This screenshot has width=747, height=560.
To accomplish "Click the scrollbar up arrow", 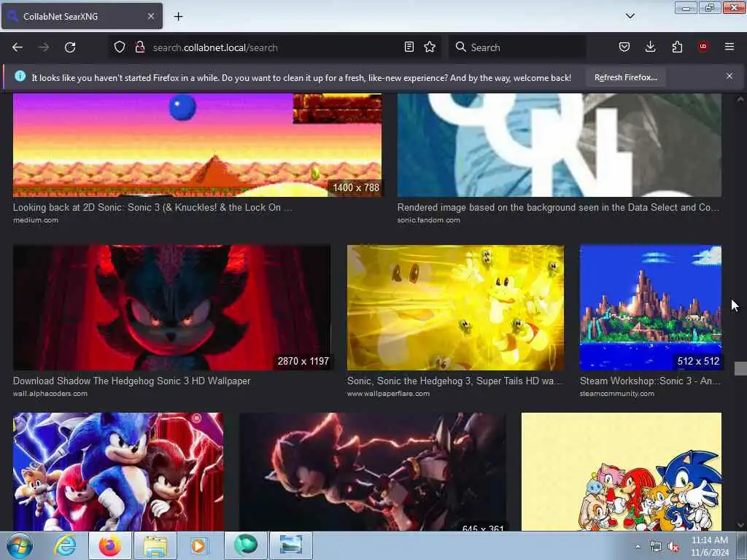I will (x=740, y=99).
